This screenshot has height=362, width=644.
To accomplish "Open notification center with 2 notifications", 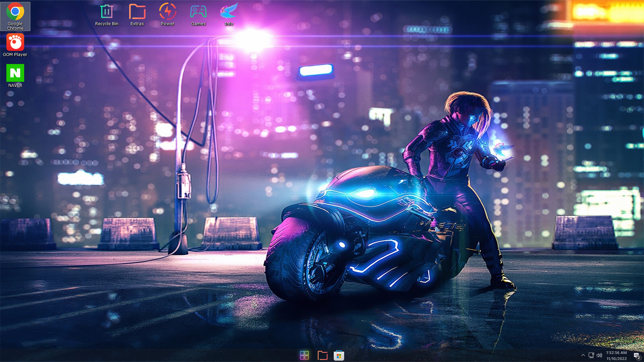I will [x=637, y=356].
